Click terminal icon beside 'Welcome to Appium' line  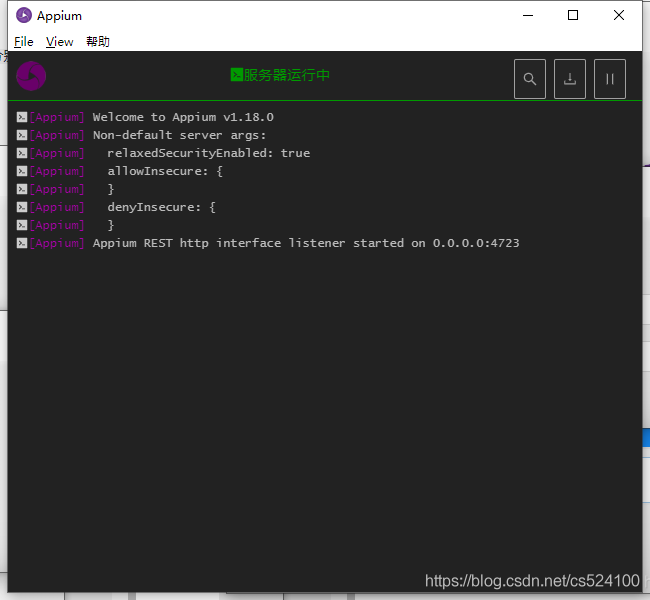[x=22, y=117]
